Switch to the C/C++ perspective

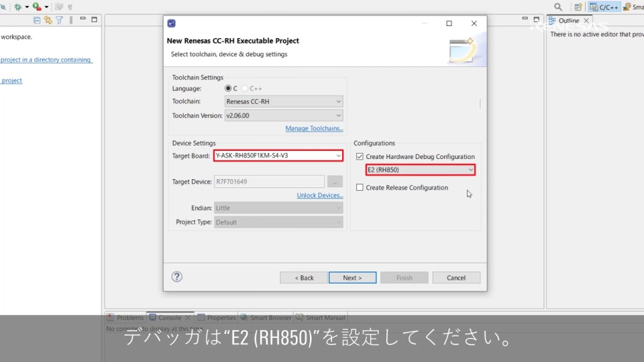pos(604,7)
